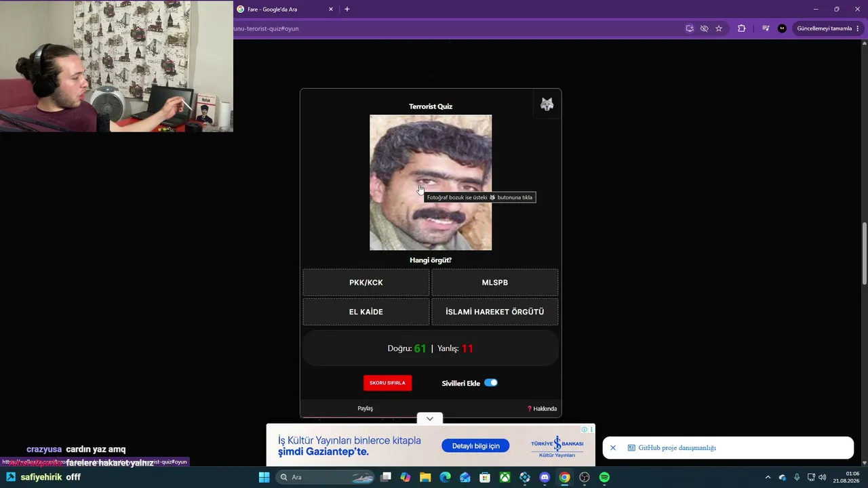Click the quiz portrait photo
Image resolution: width=868 pixels, height=488 pixels.
tap(431, 182)
